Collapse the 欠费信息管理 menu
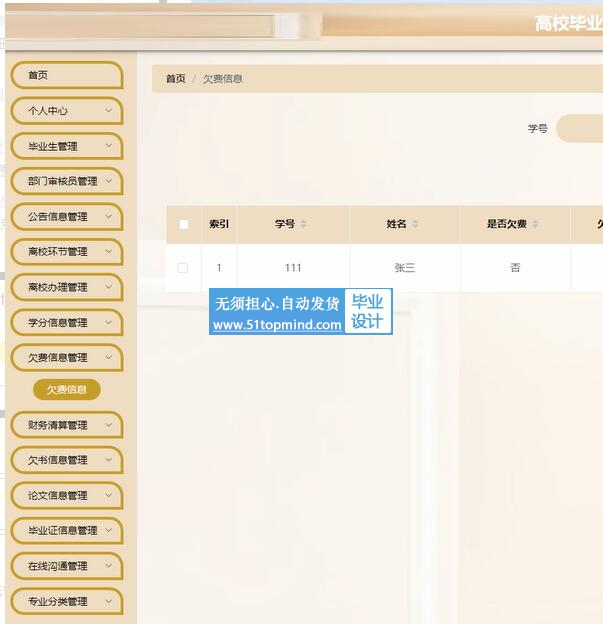The image size is (603, 624). 65,357
